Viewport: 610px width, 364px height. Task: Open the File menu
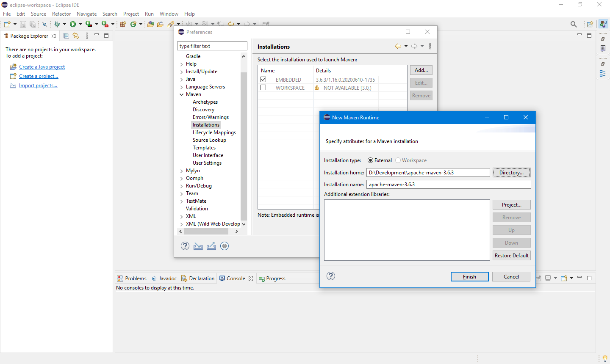pyautogui.click(x=7, y=14)
